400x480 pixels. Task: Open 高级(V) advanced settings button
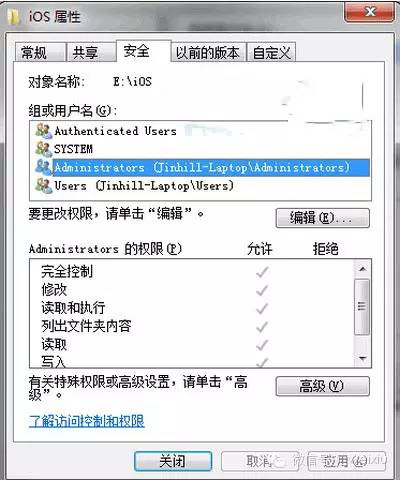point(322,386)
